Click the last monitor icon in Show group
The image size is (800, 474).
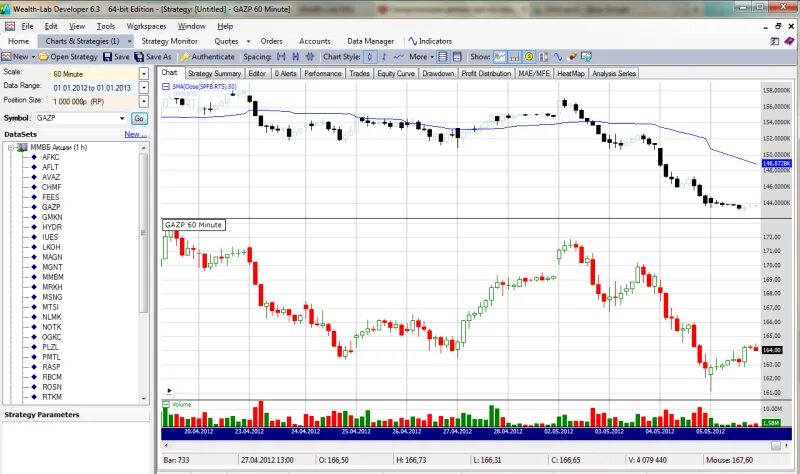coord(586,57)
